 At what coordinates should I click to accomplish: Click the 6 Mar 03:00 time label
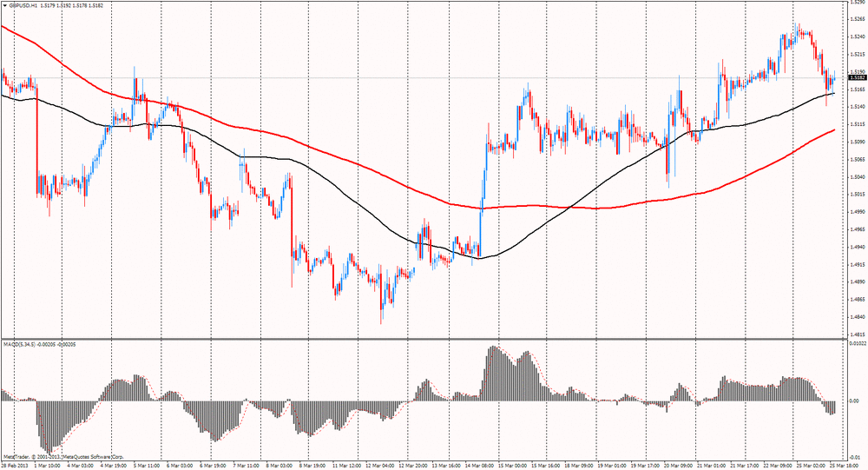[x=180, y=466]
